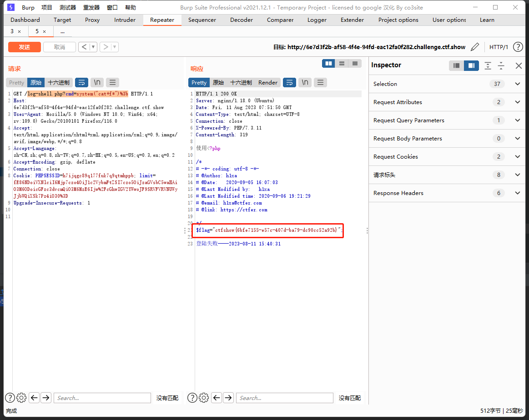
Task: Edit the target with the pencil icon
Action: [475, 47]
